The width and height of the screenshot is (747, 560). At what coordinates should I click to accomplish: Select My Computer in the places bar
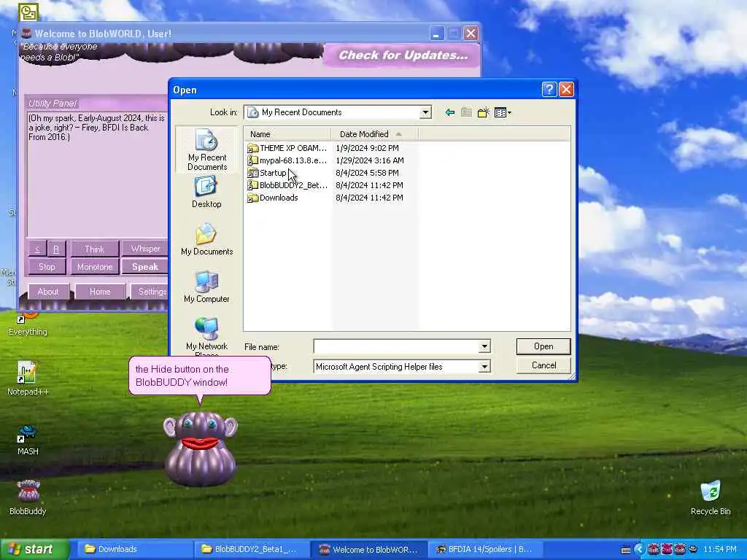206,287
